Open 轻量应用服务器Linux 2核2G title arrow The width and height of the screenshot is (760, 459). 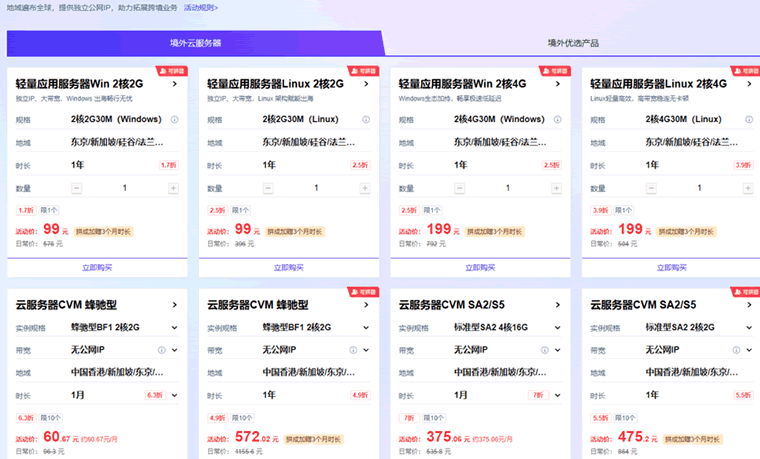[366, 84]
